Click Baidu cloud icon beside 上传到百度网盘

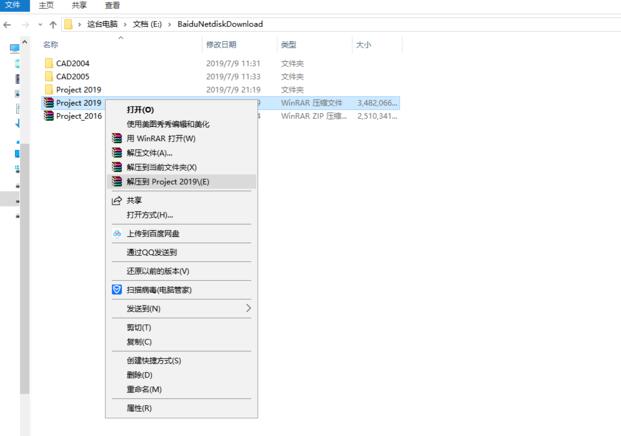pyautogui.click(x=117, y=234)
